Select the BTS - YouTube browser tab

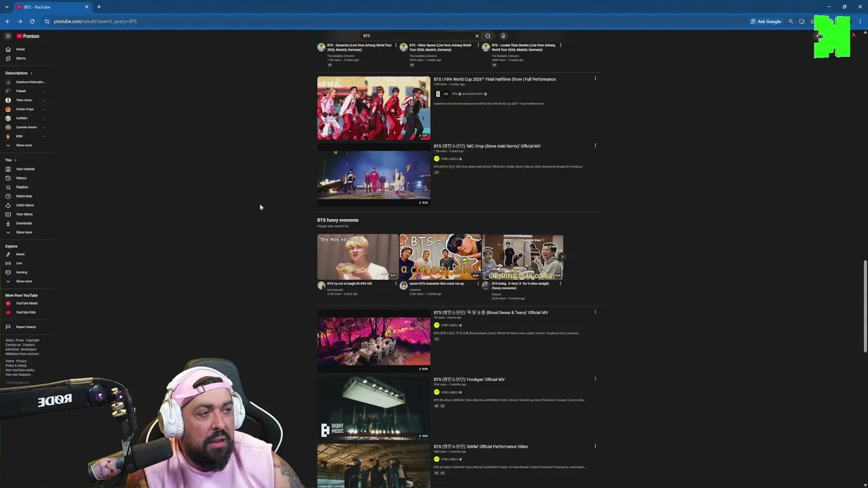pyautogui.click(x=53, y=7)
